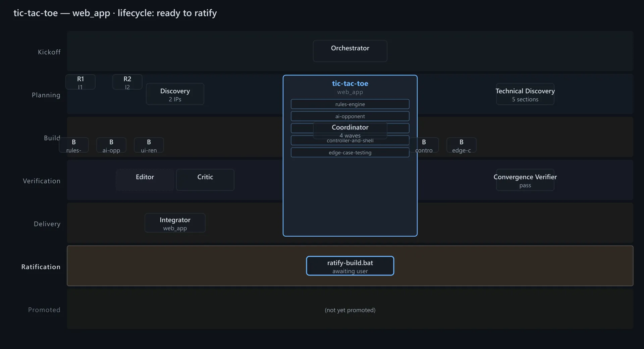Select the Orchestrator node
644x349 pixels.
350,51
